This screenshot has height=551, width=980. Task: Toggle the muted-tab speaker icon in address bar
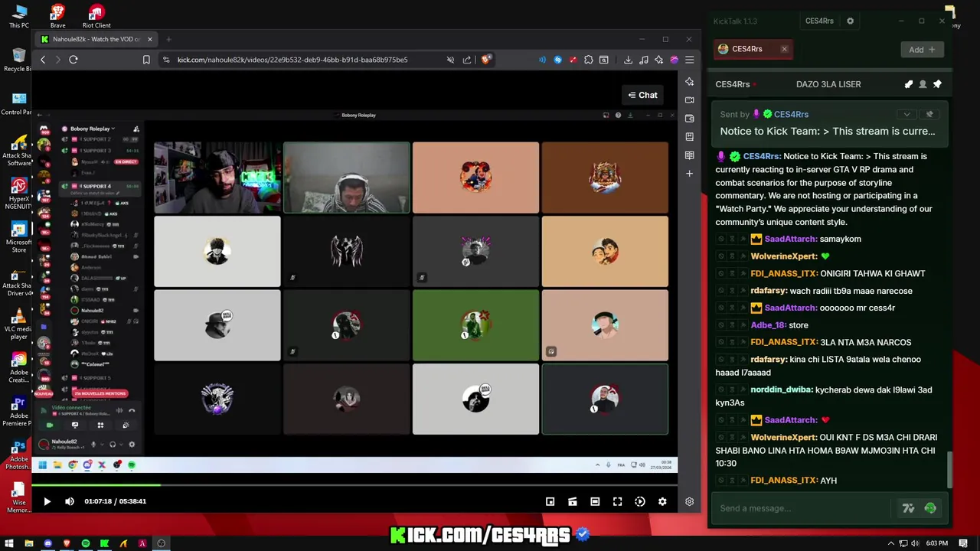coord(450,60)
